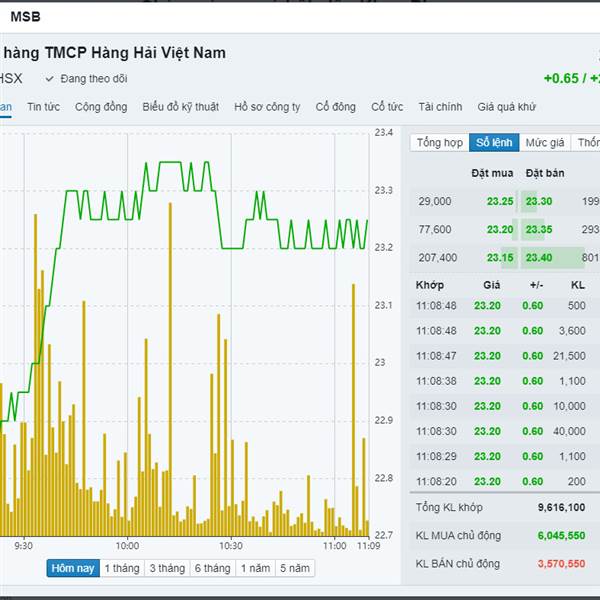The width and height of the screenshot is (600, 600).
Task: Choose the 6 tháng chart range
Action: (x=212, y=568)
